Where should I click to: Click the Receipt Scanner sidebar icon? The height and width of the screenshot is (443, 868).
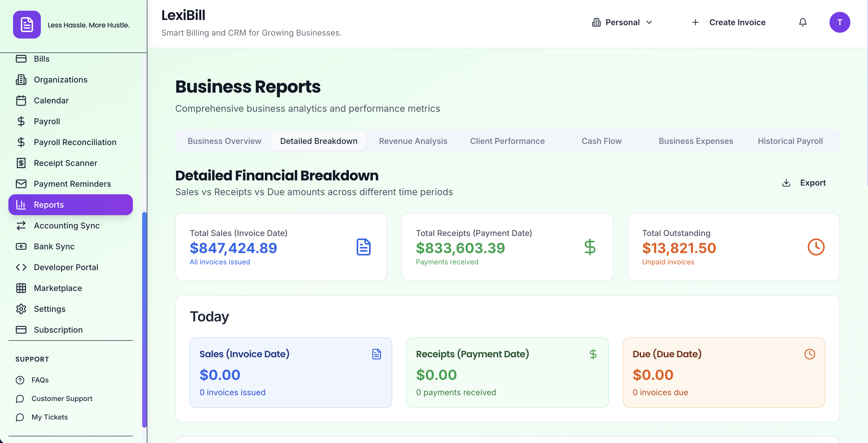pyautogui.click(x=21, y=163)
